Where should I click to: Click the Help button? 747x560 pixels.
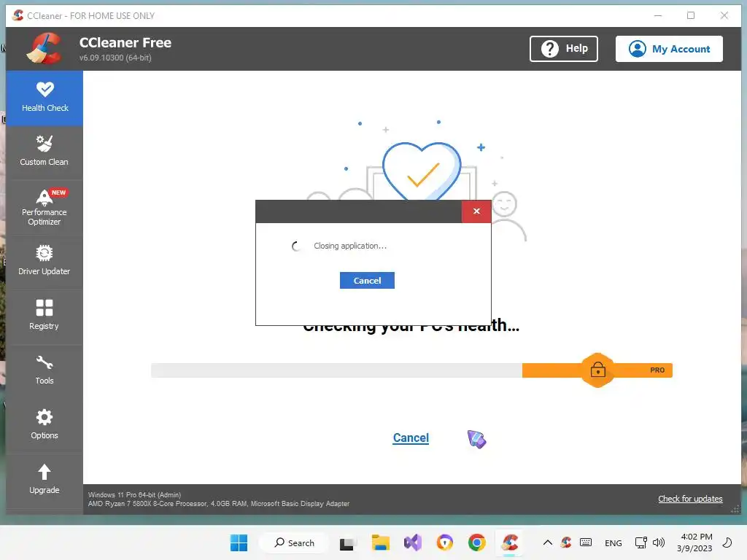pyautogui.click(x=564, y=49)
